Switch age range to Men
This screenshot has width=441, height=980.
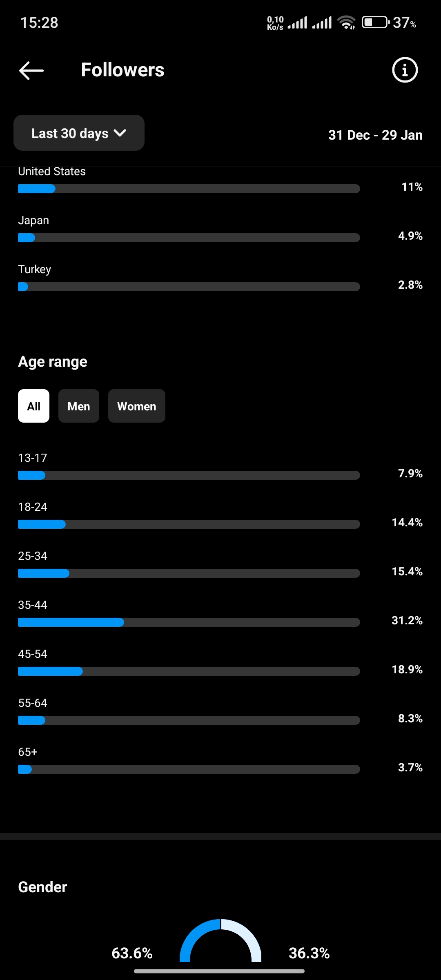click(79, 406)
